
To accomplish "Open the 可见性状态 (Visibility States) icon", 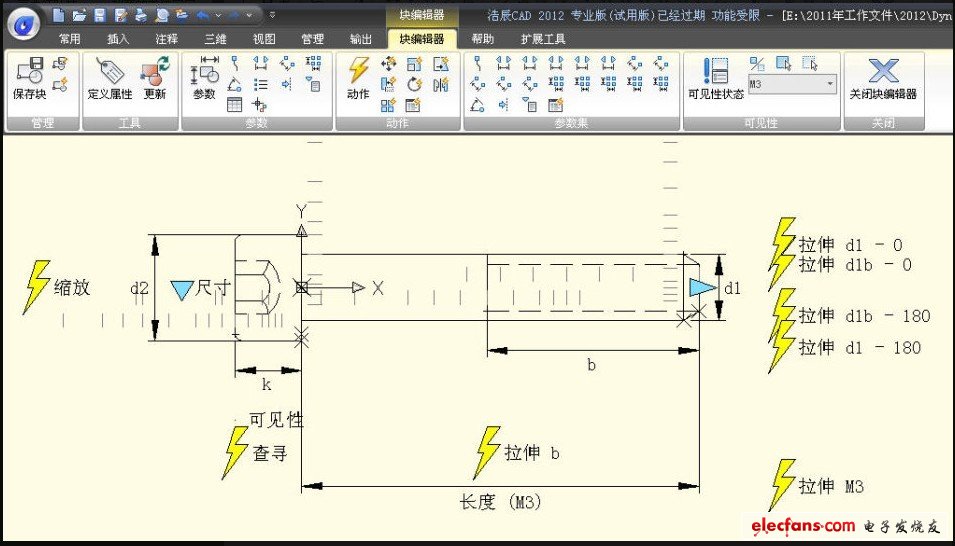I will click(x=715, y=71).
